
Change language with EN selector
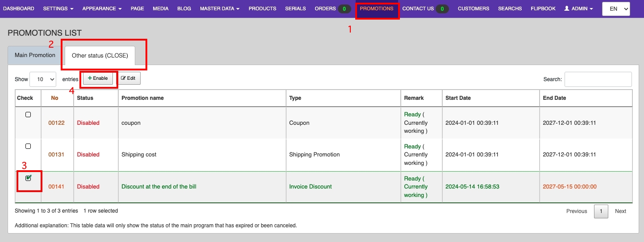pyautogui.click(x=616, y=9)
